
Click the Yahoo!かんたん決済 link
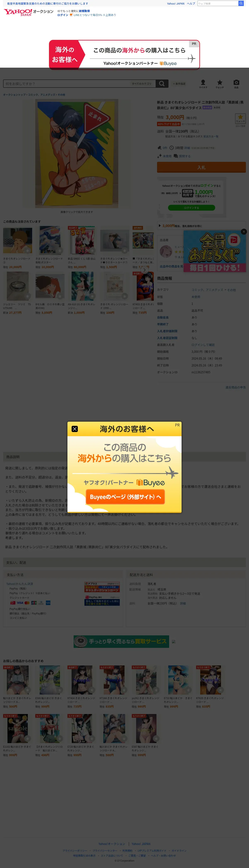(20, 584)
